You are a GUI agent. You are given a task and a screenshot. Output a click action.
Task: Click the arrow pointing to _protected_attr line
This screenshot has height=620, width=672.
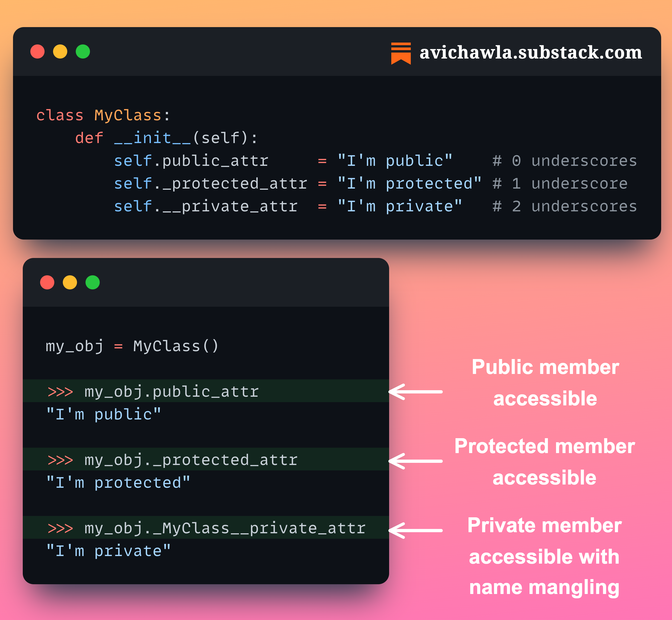(x=415, y=461)
